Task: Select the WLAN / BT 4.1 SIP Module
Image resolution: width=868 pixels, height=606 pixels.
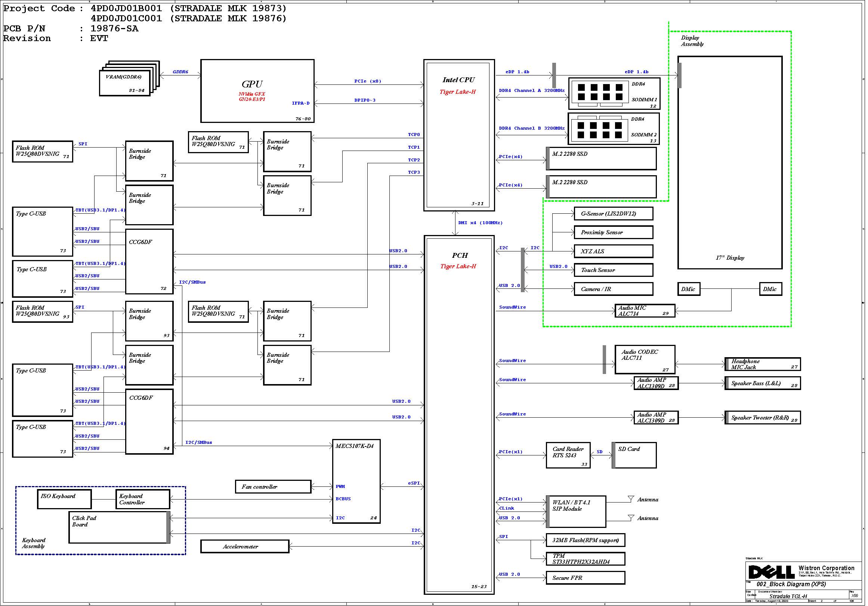Action: [x=577, y=512]
